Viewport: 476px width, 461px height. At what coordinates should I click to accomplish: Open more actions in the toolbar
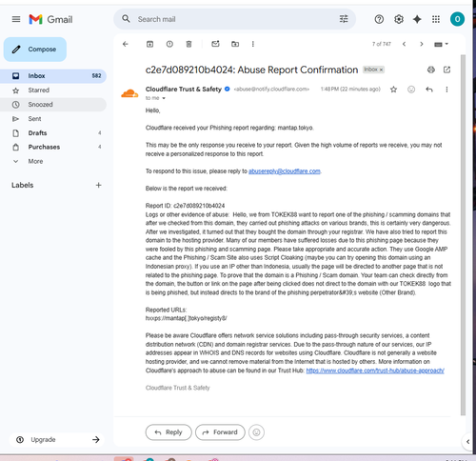tap(253, 44)
